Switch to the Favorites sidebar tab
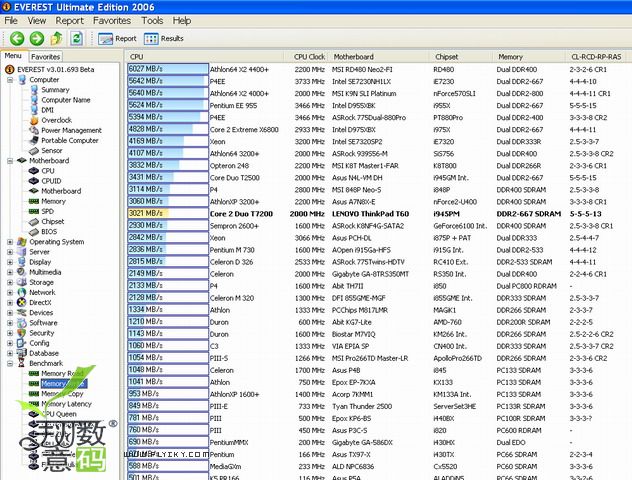Image resolution: width=632 pixels, height=480 pixels. tap(45, 57)
